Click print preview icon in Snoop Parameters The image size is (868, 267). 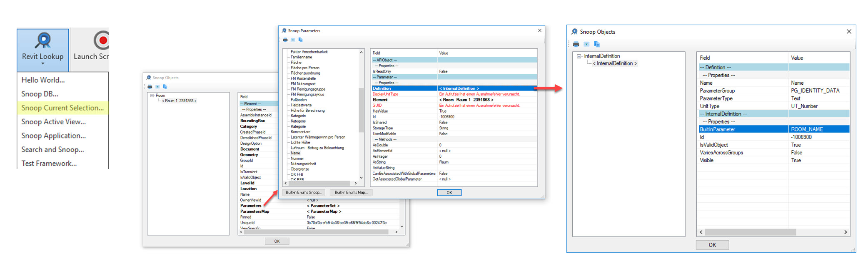[293, 40]
